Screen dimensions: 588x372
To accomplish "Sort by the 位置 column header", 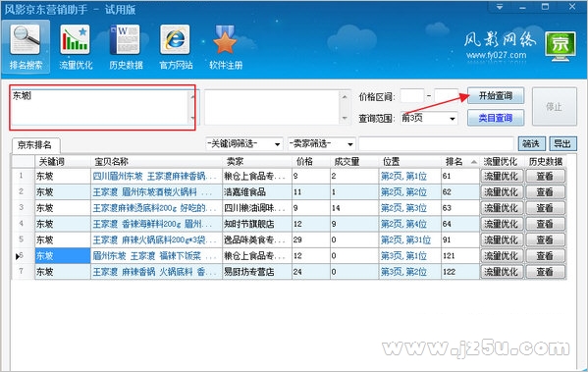I will (x=410, y=162).
